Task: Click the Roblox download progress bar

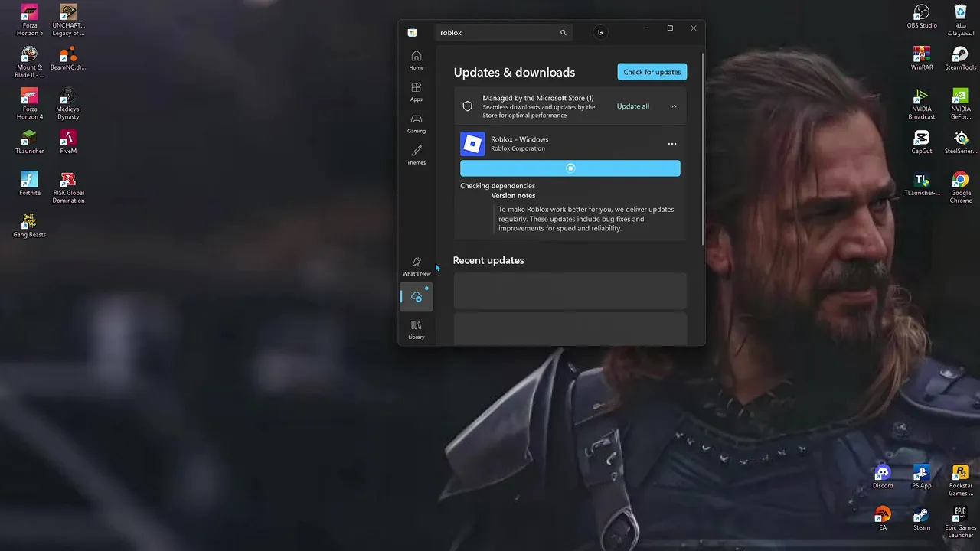Action: pyautogui.click(x=570, y=168)
